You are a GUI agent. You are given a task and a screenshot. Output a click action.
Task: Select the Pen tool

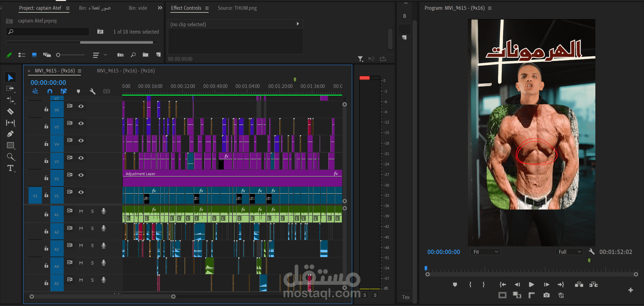[x=10, y=134]
